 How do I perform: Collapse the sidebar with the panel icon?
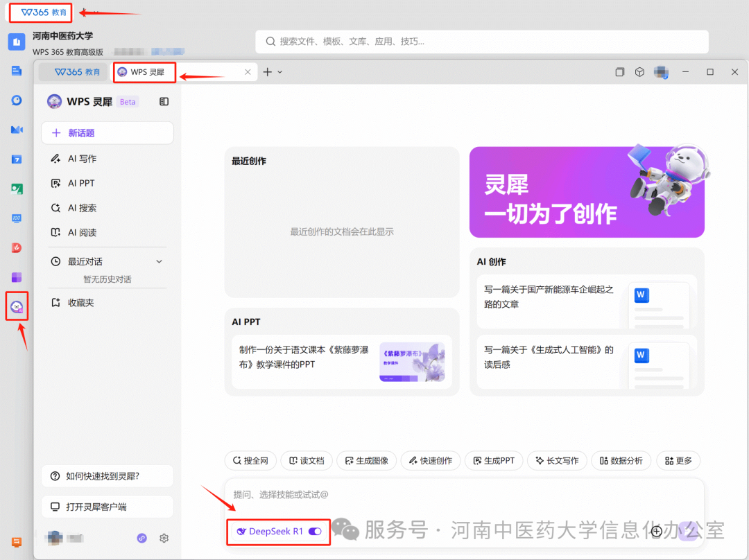click(x=164, y=101)
